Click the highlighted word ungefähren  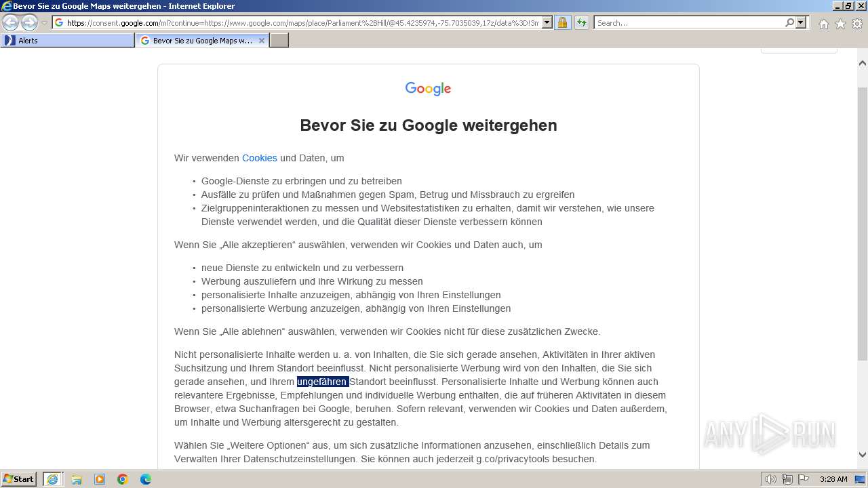tap(321, 382)
